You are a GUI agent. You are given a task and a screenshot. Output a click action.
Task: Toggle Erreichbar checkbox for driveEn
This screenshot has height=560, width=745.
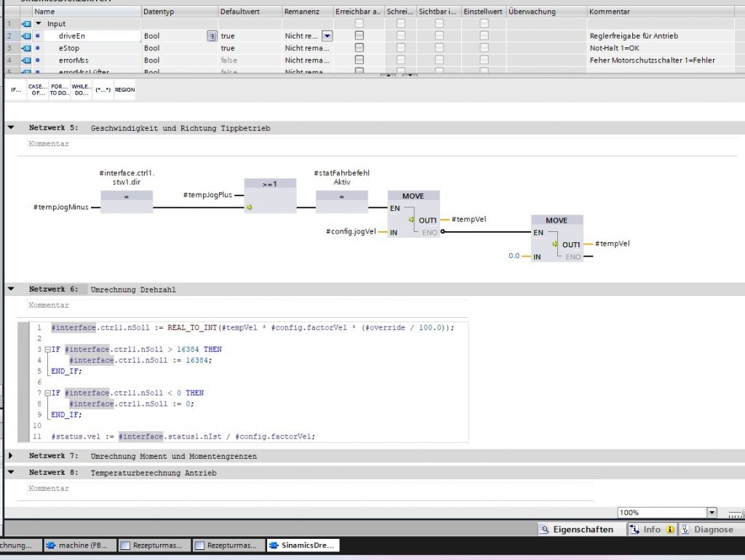click(359, 36)
